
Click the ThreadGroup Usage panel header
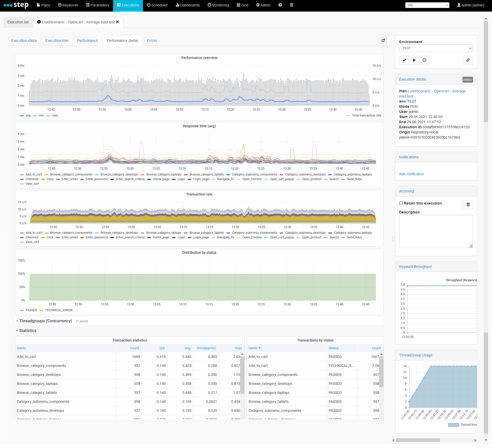[436, 355]
